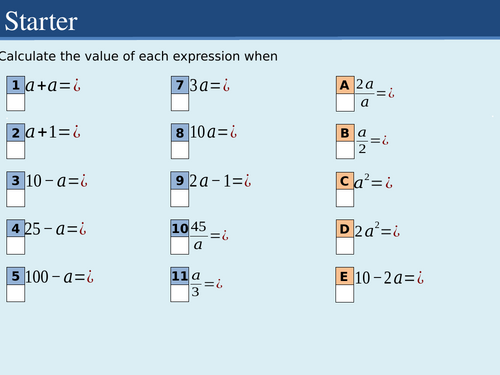
Task: Click the blue number 1 label
Action: (16, 85)
